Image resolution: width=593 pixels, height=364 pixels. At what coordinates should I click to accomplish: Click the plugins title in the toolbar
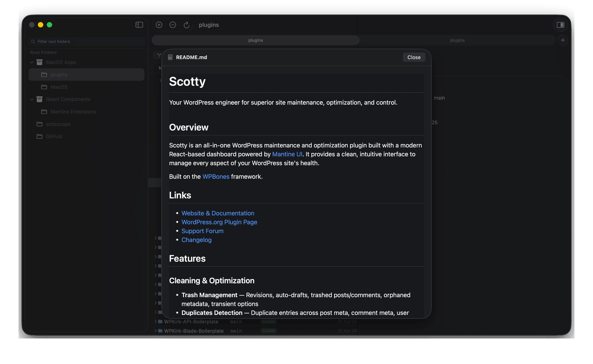[x=209, y=25]
